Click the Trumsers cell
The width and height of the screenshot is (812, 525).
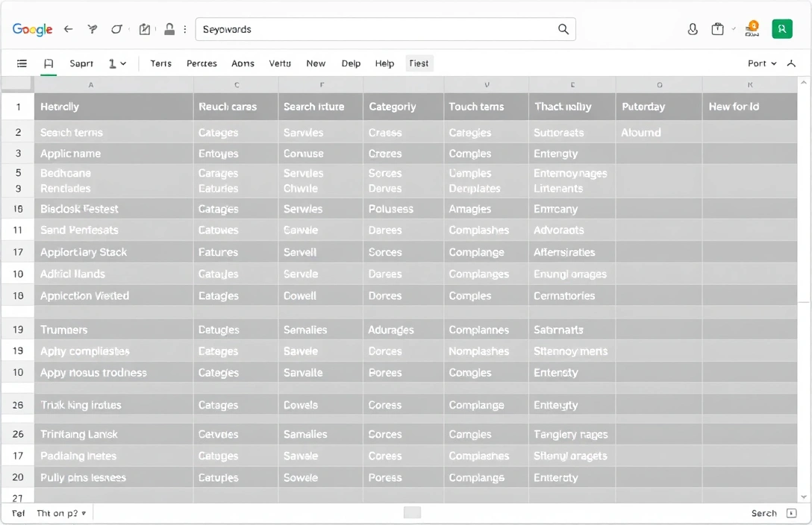click(x=114, y=330)
